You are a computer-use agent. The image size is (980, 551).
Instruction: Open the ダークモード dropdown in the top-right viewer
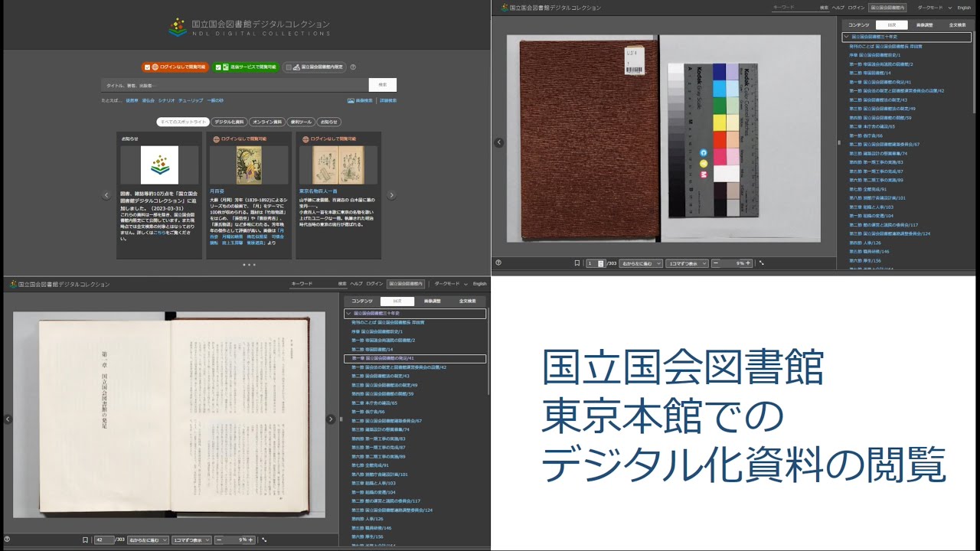coord(936,7)
